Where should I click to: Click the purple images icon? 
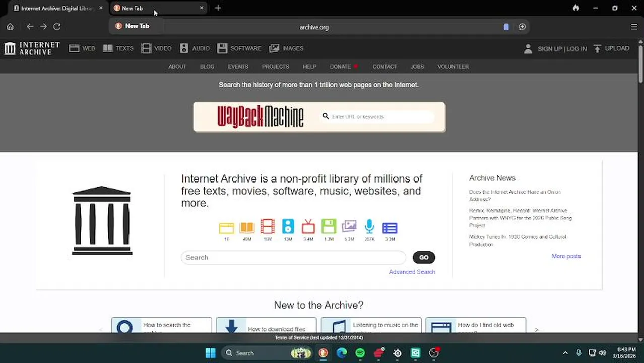point(349,227)
